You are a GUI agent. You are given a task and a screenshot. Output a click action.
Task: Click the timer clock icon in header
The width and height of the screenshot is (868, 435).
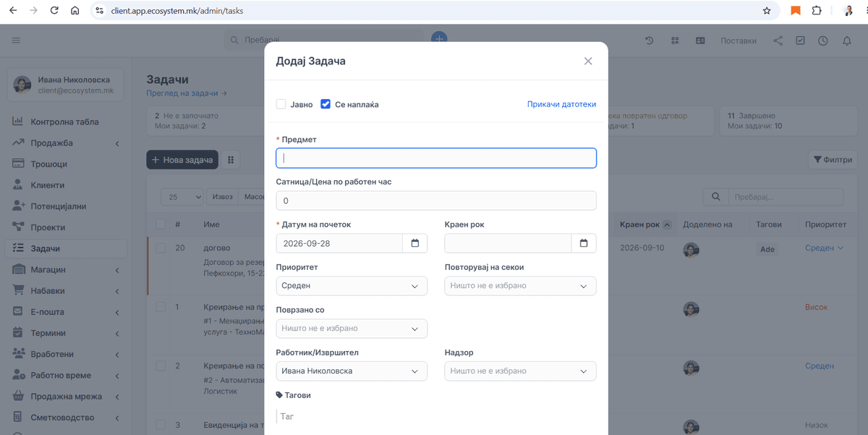(823, 41)
